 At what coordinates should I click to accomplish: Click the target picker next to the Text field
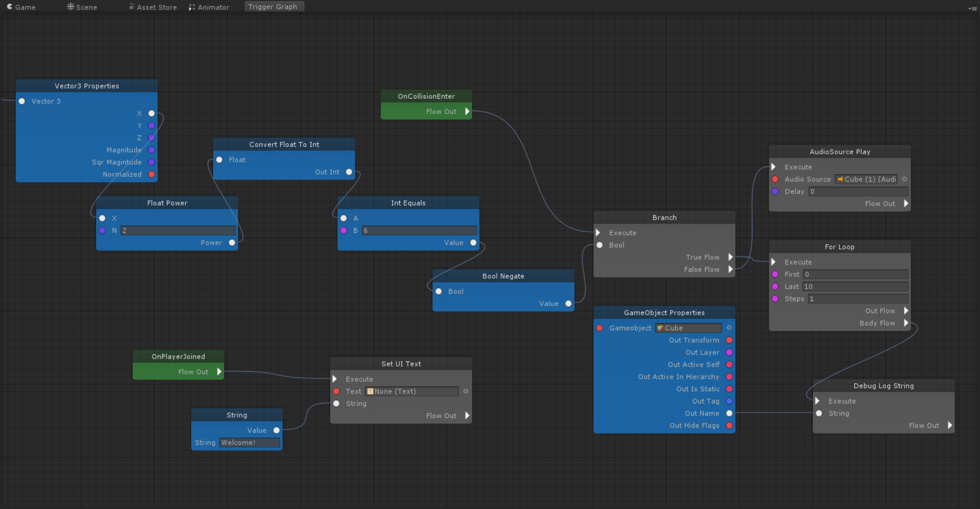(x=465, y=391)
